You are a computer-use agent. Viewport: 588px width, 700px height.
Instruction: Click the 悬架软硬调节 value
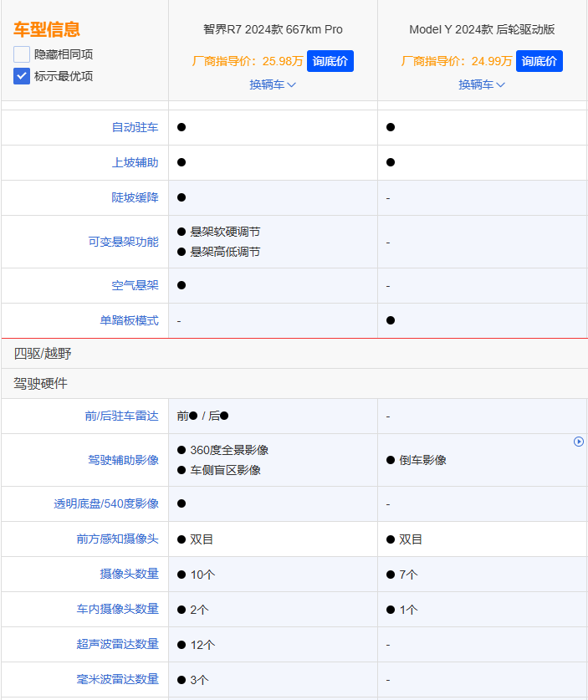(225, 232)
